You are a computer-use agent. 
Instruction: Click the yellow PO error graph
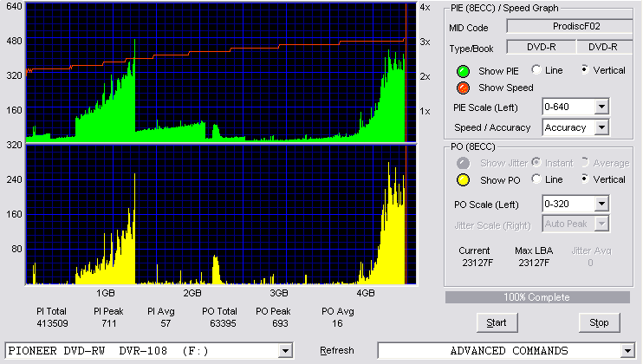coord(221,214)
